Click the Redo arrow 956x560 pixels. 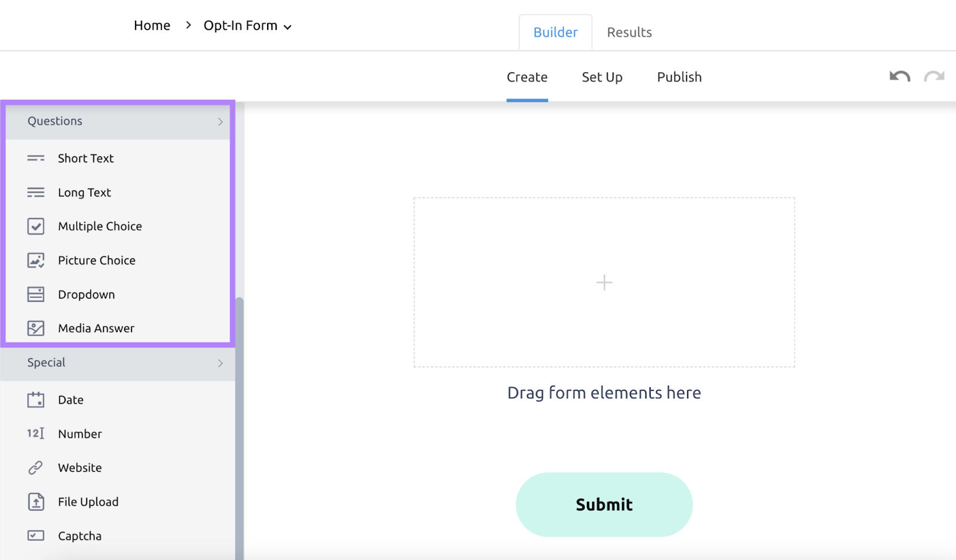(x=934, y=76)
